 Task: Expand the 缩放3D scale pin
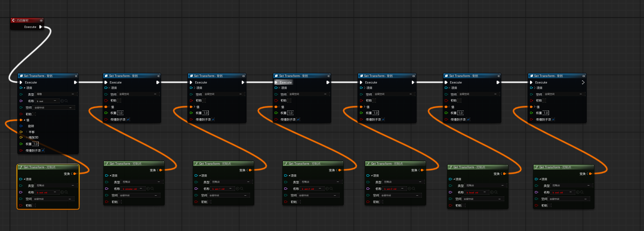click(27, 137)
